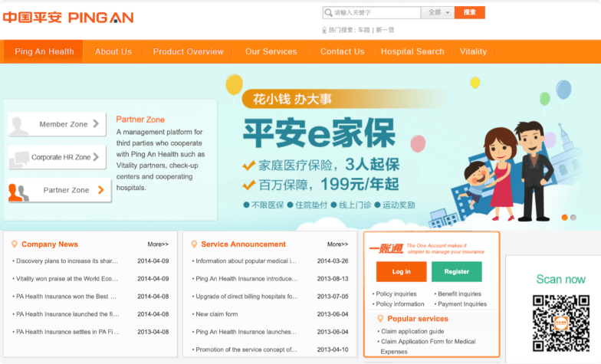Expand Member Zone with its chevron arrow

pyautogui.click(x=96, y=124)
